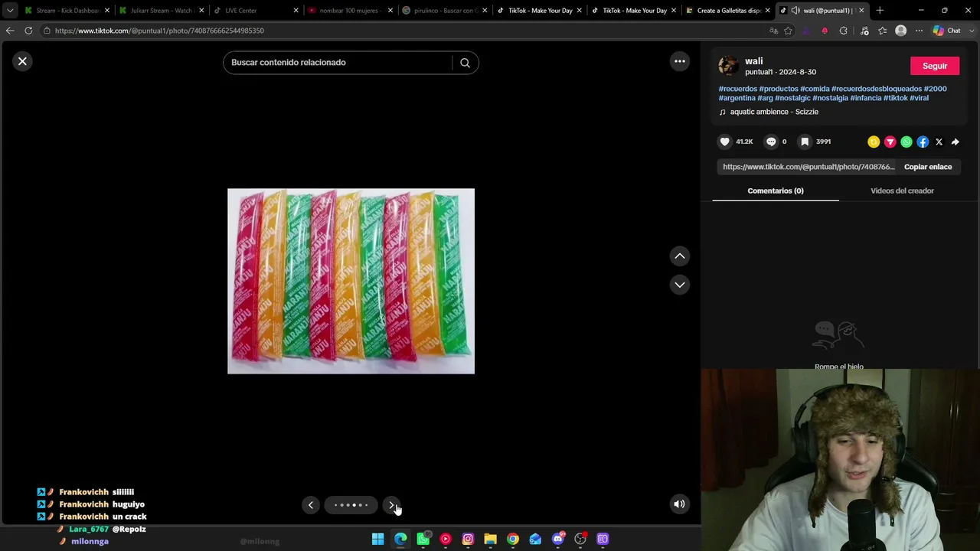Click the post URL text field
Image resolution: width=980 pixels, height=551 pixels.
(808, 167)
